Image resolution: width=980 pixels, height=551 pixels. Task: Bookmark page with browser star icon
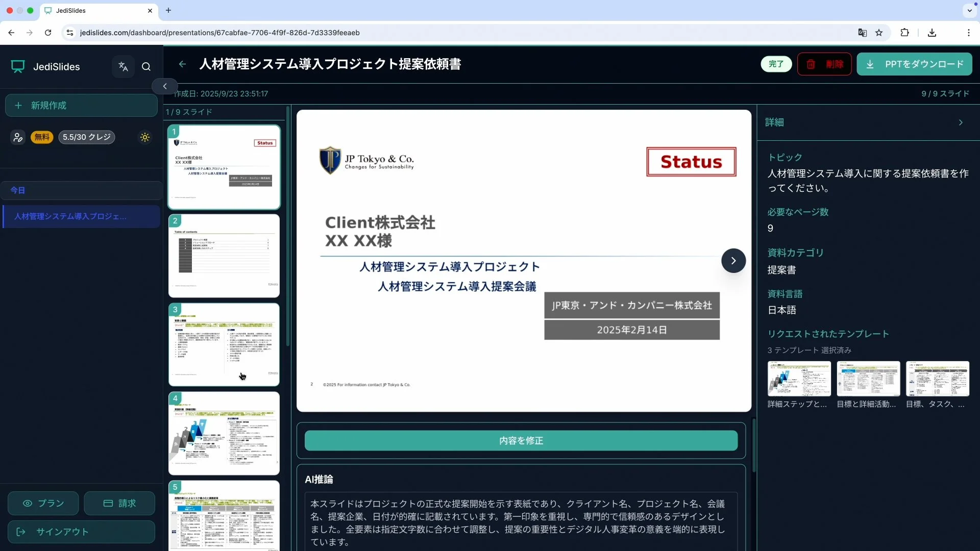click(879, 33)
